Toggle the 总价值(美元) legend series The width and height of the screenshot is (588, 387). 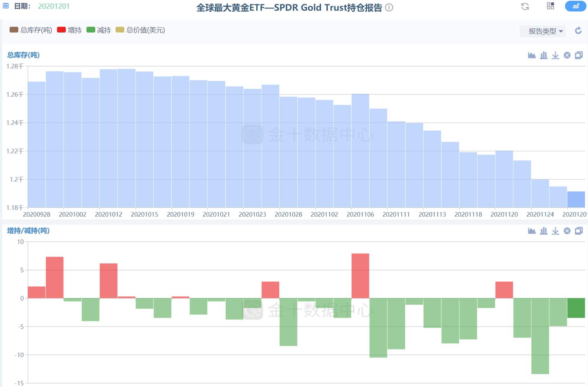click(x=140, y=30)
